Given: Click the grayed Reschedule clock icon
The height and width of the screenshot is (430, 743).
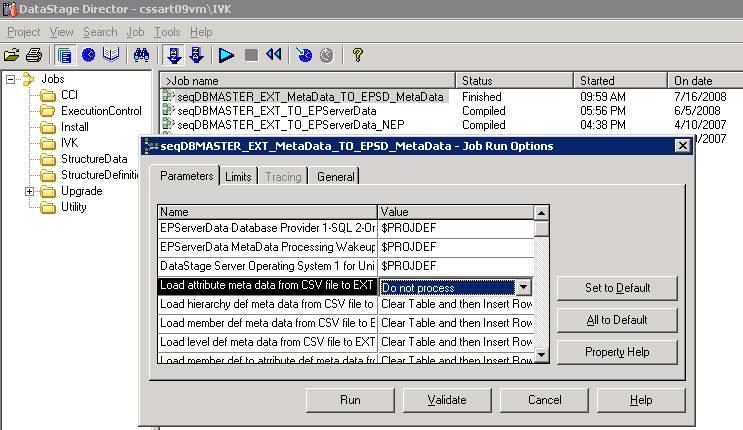Looking at the screenshot, I should click(326, 55).
